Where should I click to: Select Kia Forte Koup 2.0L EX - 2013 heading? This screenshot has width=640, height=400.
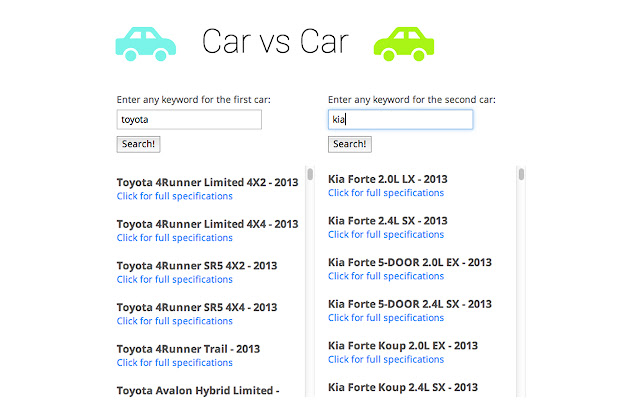tap(403, 346)
